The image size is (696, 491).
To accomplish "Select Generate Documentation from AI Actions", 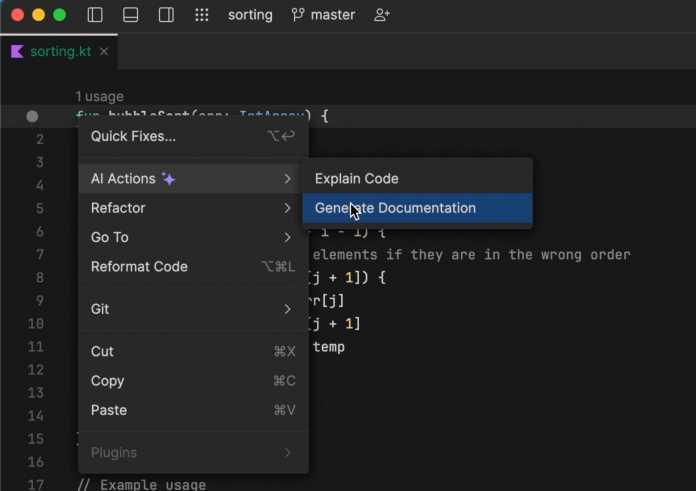I will 395,208.
